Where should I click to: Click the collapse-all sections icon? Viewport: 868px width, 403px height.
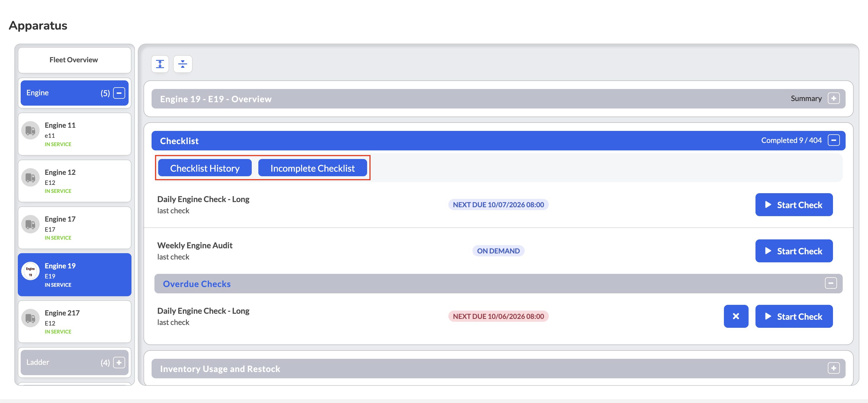tap(183, 64)
